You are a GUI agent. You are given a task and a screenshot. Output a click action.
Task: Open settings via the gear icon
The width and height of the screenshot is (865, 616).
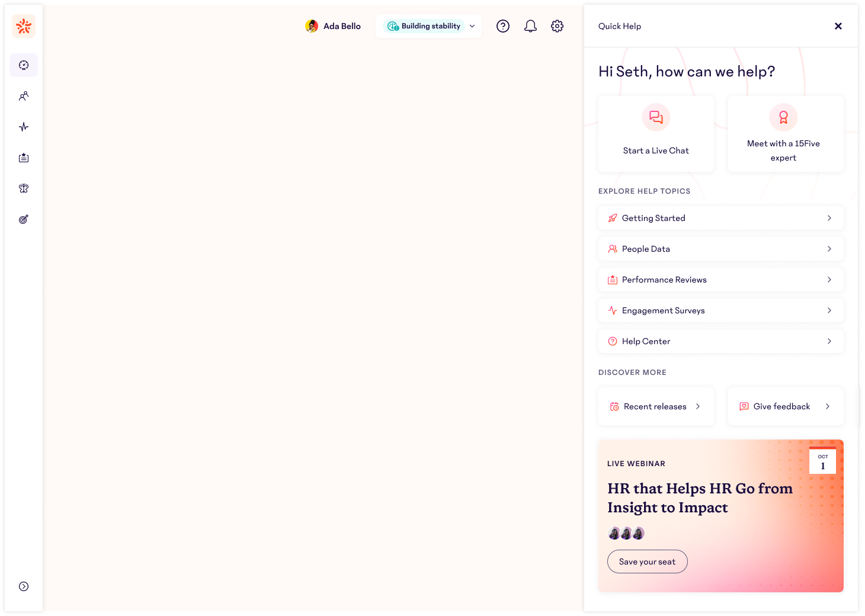[557, 26]
